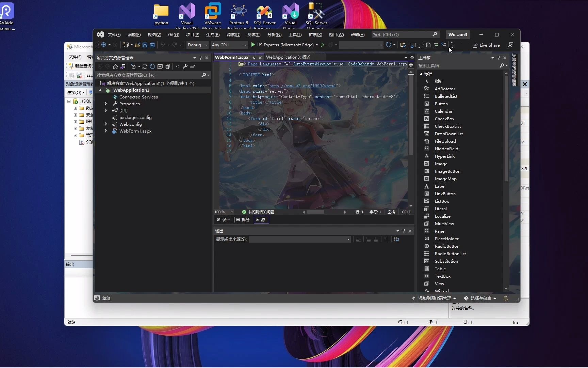Viewport: 588px width, 368px height.
Task: Click the Undo arrow in toolbar
Action: coord(163,45)
